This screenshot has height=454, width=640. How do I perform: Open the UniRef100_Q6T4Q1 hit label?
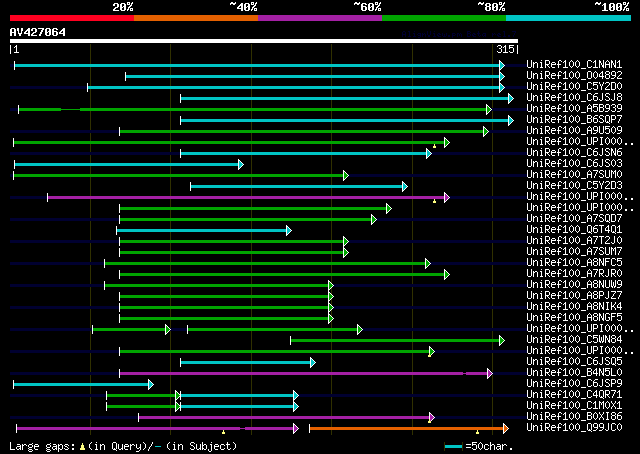click(x=574, y=230)
